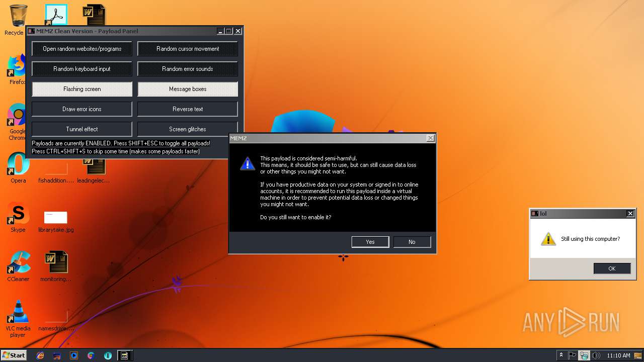Click the 'Press CTRL+SHIFT+S to skip' hint text
Viewport: 644px width, 362px height.
(x=116, y=151)
